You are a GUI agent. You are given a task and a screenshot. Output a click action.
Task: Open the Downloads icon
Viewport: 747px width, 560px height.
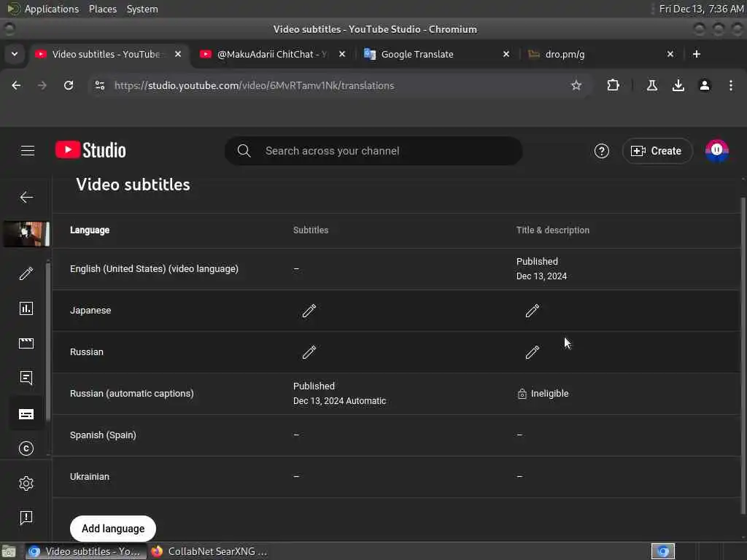(x=678, y=86)
